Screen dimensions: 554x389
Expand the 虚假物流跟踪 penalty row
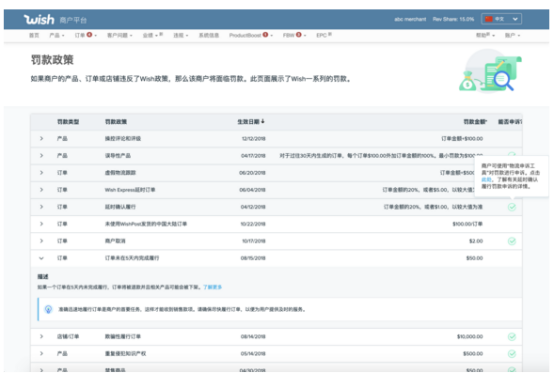coord(41,173)
